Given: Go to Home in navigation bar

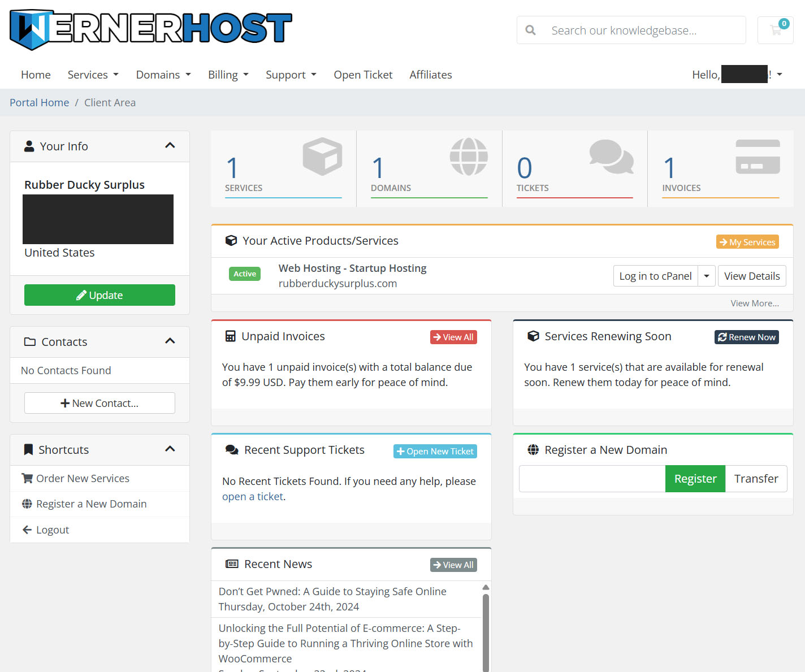Looking at the screenshot, I should click(36, 75).
